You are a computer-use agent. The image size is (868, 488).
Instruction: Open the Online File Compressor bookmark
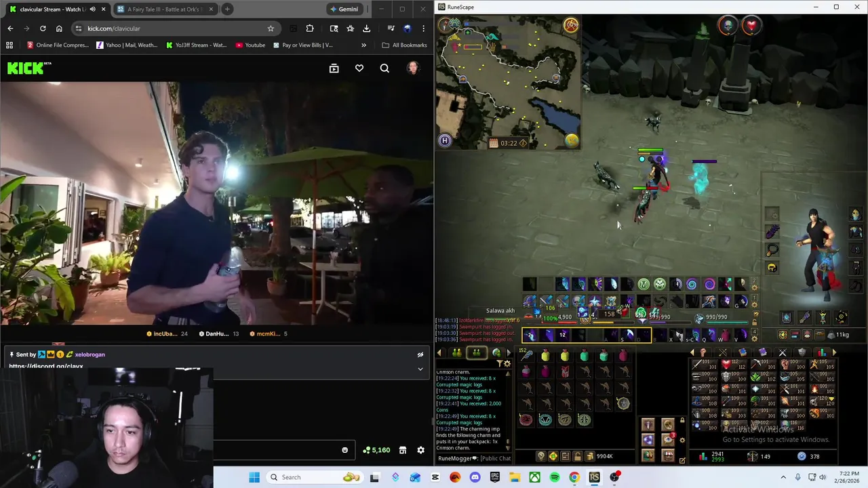coord(58,45)
